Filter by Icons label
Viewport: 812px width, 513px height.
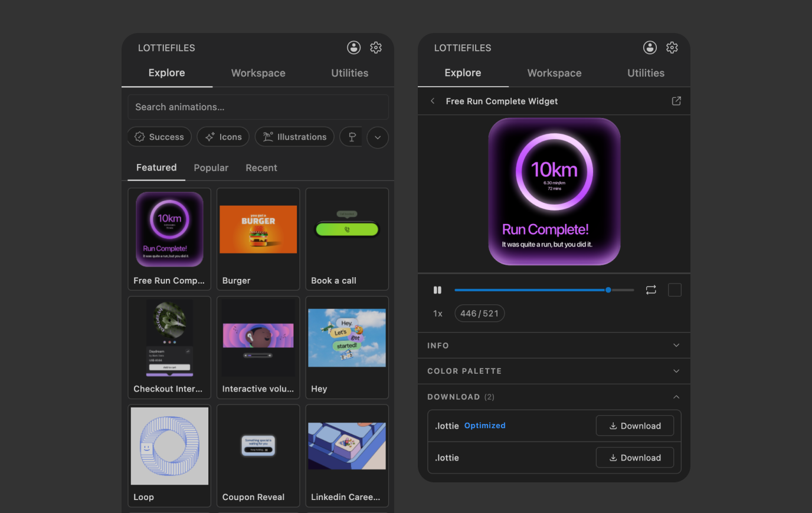point(231,137)
